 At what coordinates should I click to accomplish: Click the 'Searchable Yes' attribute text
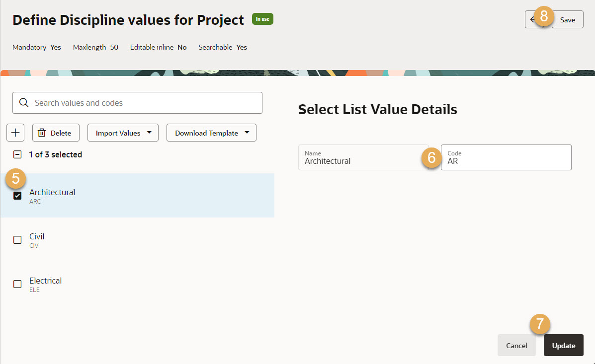(223, 47)
